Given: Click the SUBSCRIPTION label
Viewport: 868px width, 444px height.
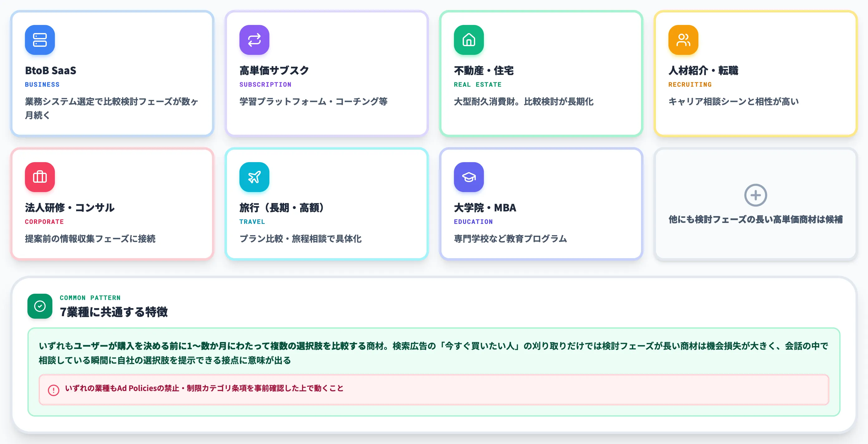Looking at the screenshot, I should [265, 84].
